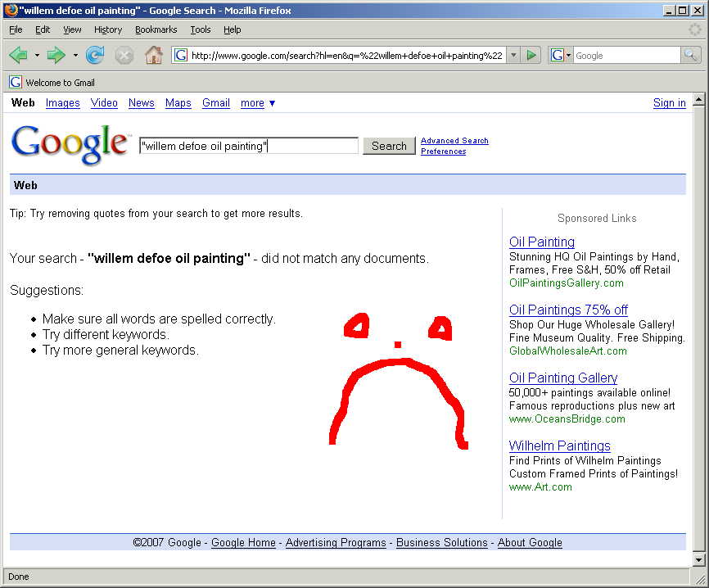Open the Gmail link in Google navigation

[216, 103]
